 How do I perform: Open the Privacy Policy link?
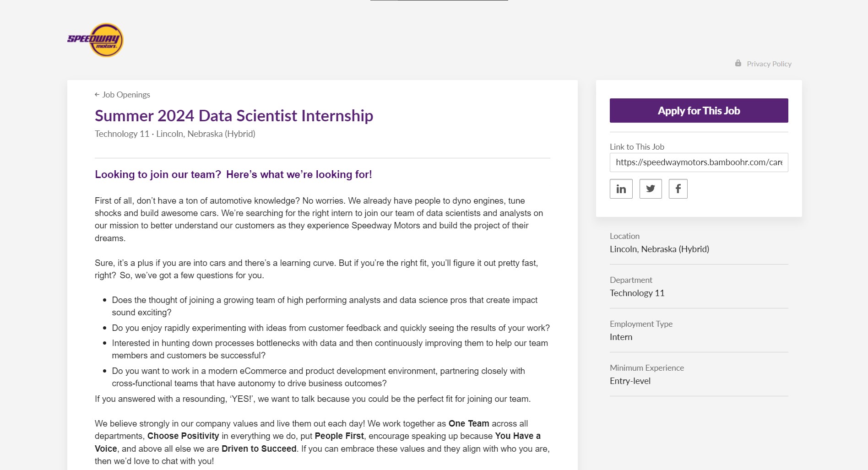(769, 64)
